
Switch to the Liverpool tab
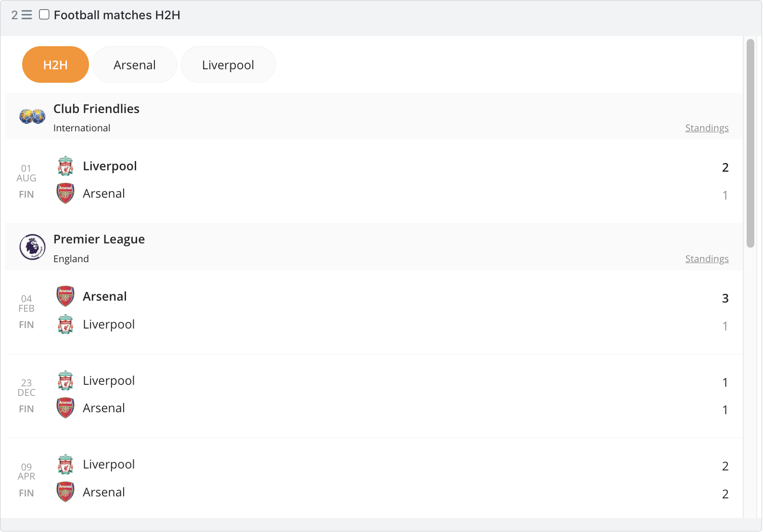click(228, 64)
